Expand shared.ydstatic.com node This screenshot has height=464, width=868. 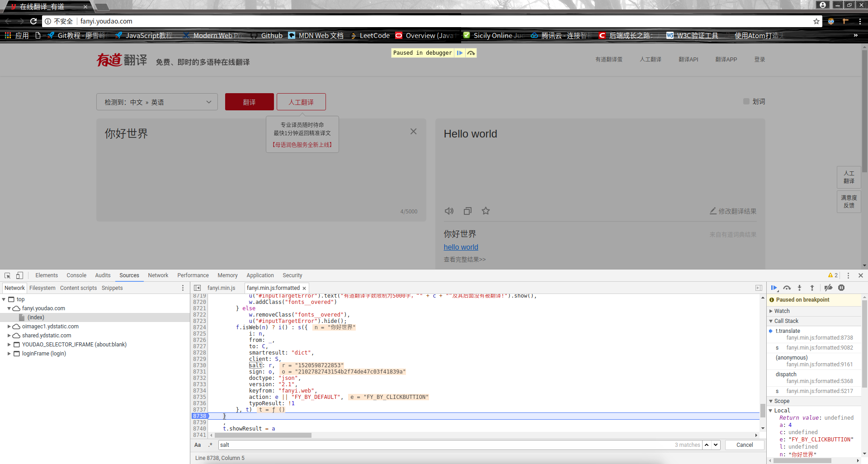tap(9, 336)
